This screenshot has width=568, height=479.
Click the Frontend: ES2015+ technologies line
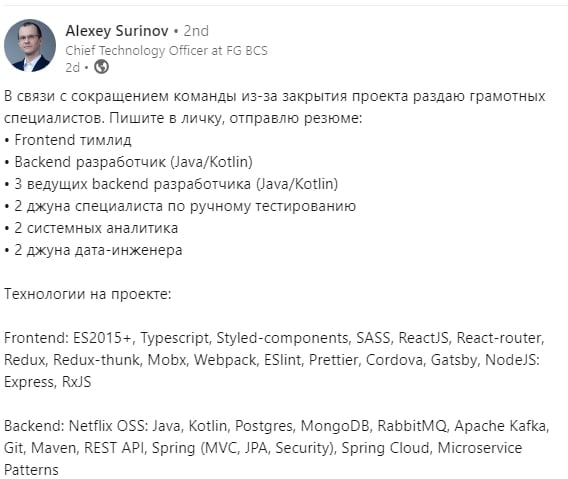(274, 338)
